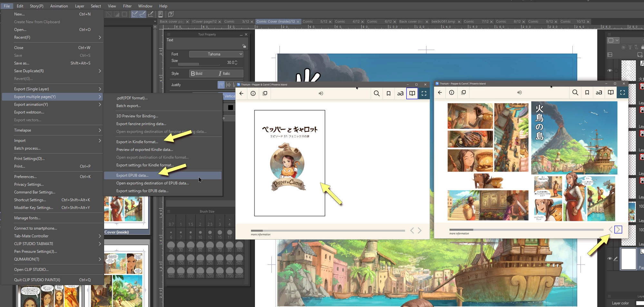Click the text Size stepper arrows at 30.0
Viewport: 644px width, 307px height.
[x=236, y=63]
